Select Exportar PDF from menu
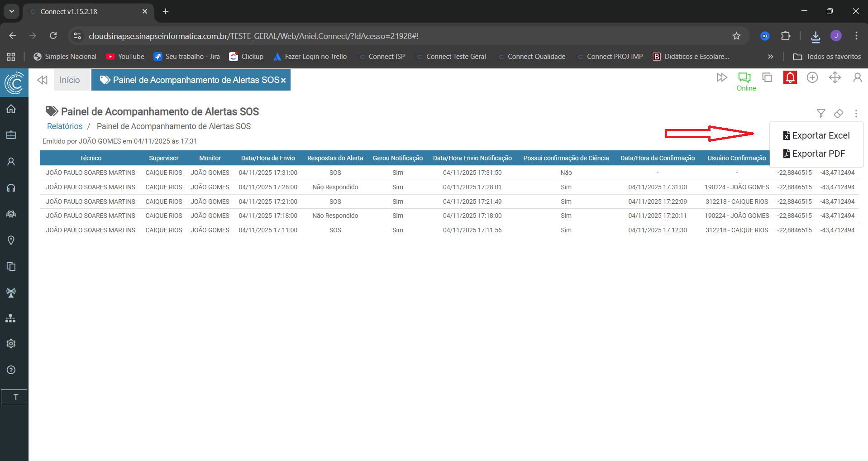The width and height of the screenshot is (868, 461). (x=814, y=154)
